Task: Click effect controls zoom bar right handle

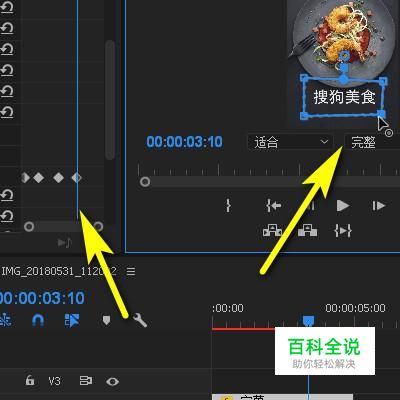Action: [98, 227]
